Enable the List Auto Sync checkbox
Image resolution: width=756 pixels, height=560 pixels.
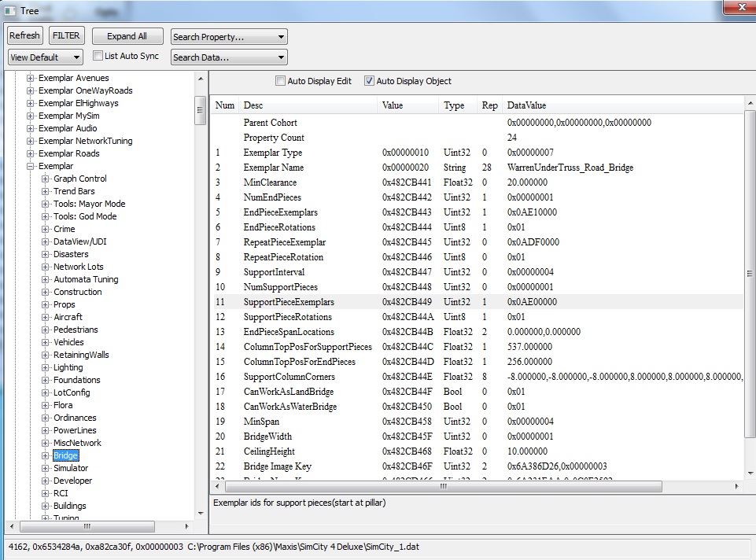click(x=98, y=56)
